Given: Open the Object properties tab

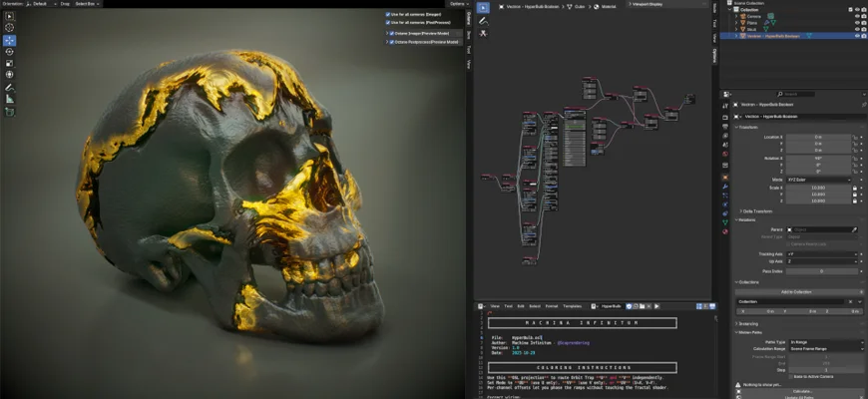Looking at the screenshot, I should pos(725,178).
